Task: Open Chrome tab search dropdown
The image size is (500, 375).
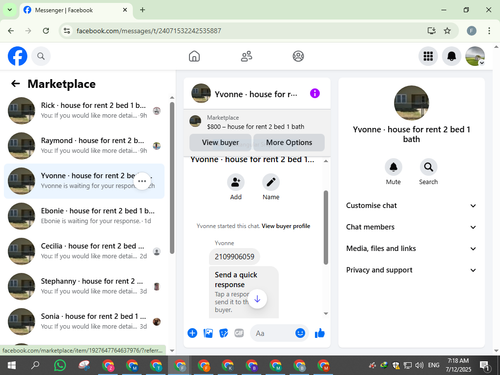Action: [10, 10]
